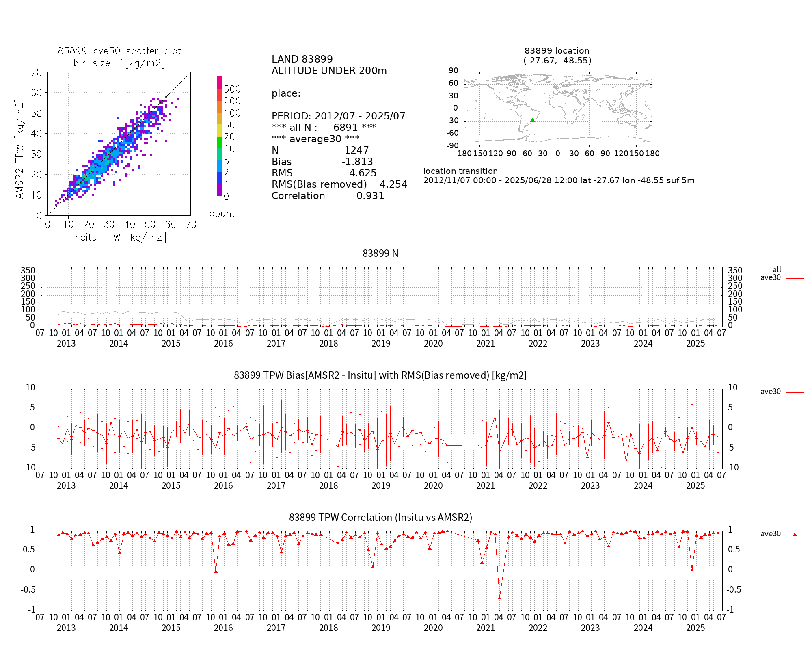
Task: Click the '2015' year label under N chart
Action: [171, 344]
